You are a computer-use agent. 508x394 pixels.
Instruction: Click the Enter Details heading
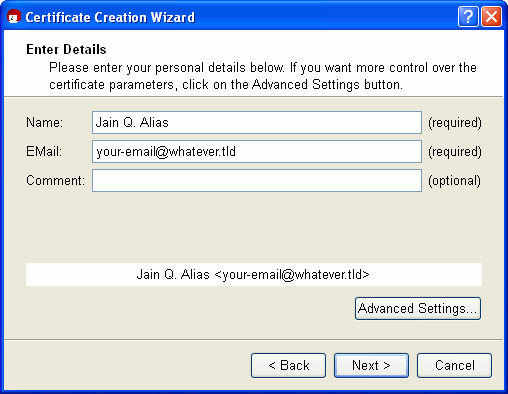66,49
